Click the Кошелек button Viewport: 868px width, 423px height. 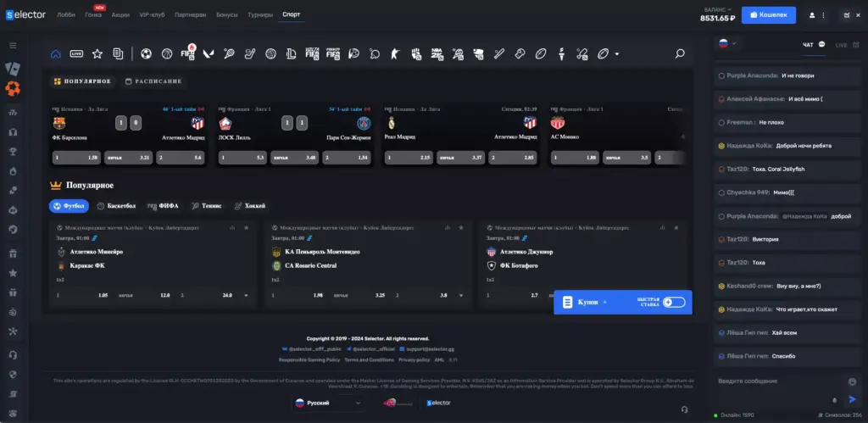point(769,14)
